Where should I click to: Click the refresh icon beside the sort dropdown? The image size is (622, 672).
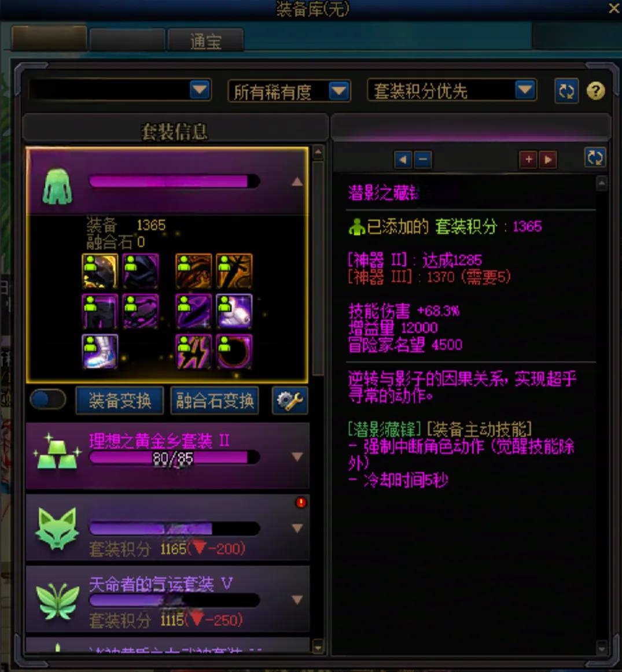point(566,91)
